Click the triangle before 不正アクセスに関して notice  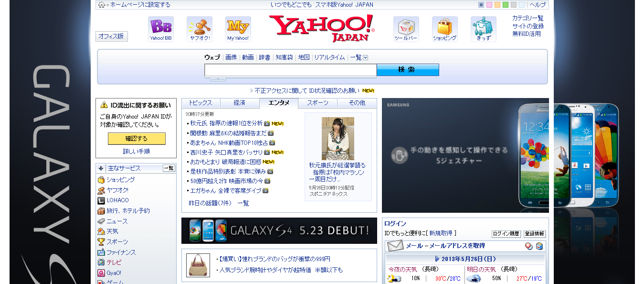point(252,90)
